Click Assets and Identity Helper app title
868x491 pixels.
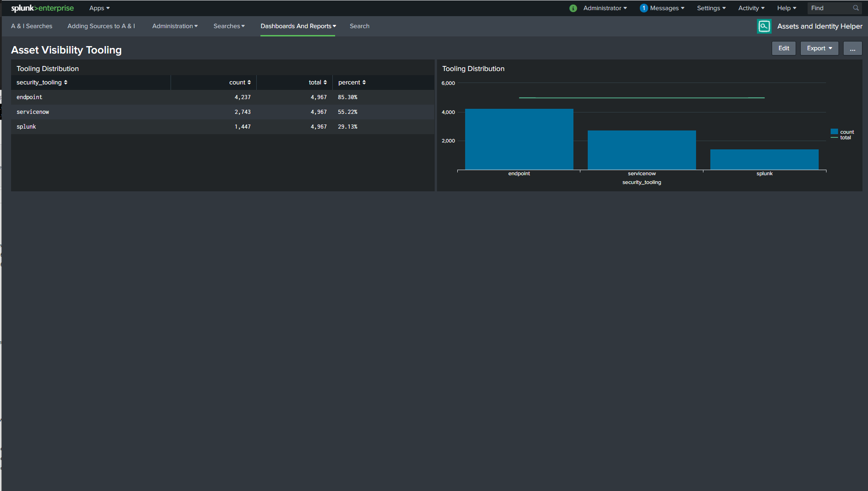pos(820,26)
